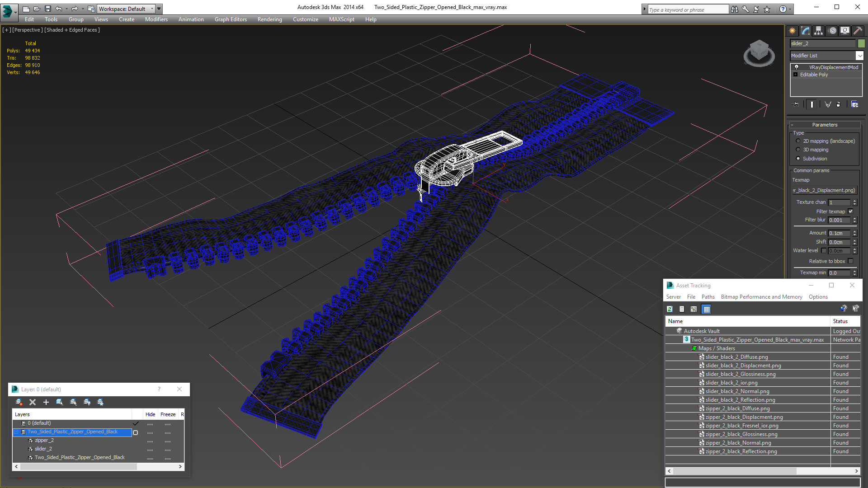The width and height of the screenshot is (868, 488).
Task: Open the Motion command panel
Action: (832, 31)
